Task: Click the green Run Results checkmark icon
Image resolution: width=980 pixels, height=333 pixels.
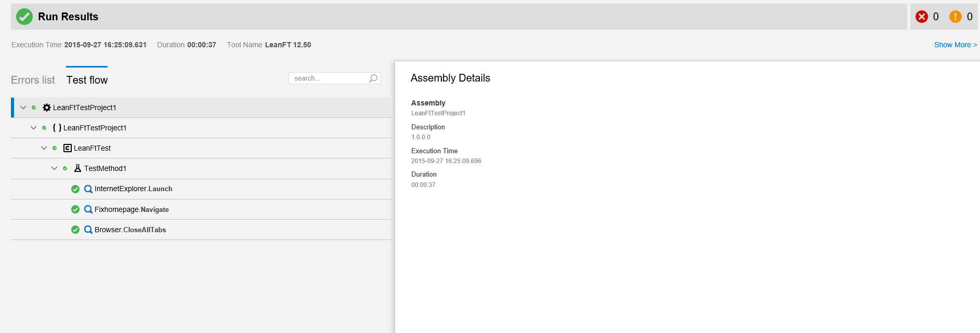Action: (24, 17)
